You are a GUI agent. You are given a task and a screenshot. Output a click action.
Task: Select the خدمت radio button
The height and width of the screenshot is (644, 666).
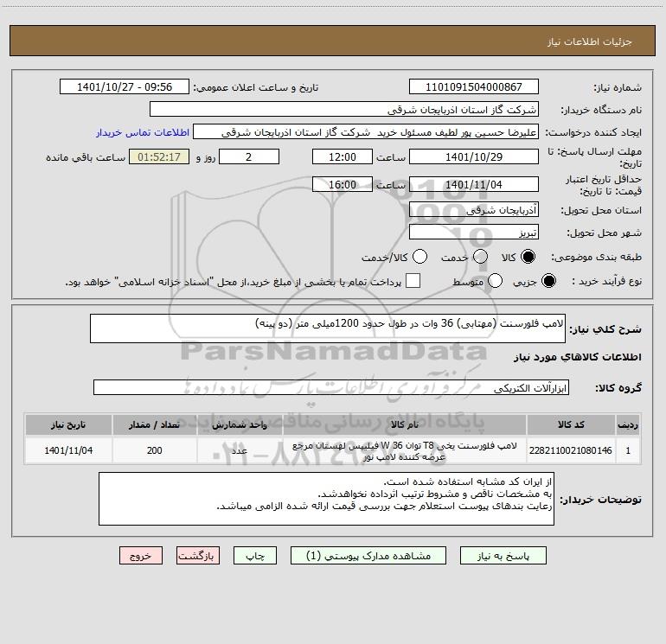click(480, 257)
